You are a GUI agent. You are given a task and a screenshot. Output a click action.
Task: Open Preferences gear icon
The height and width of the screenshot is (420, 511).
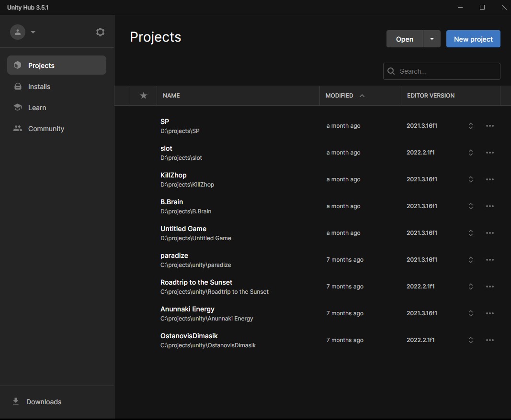[100, 32]
